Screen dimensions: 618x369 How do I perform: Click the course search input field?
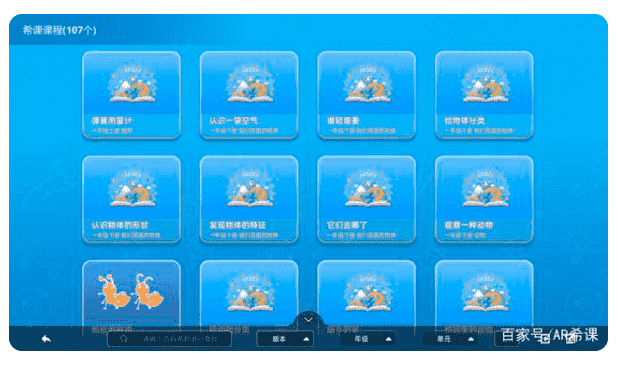click(x=169, y=339)
